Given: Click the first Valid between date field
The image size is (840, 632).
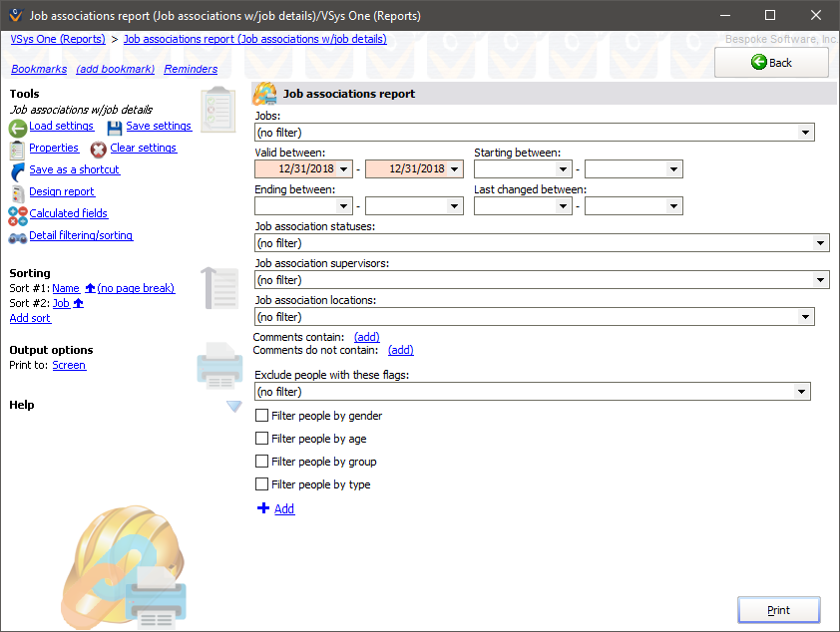Looking at the screenshot, I should click(304, 168).
